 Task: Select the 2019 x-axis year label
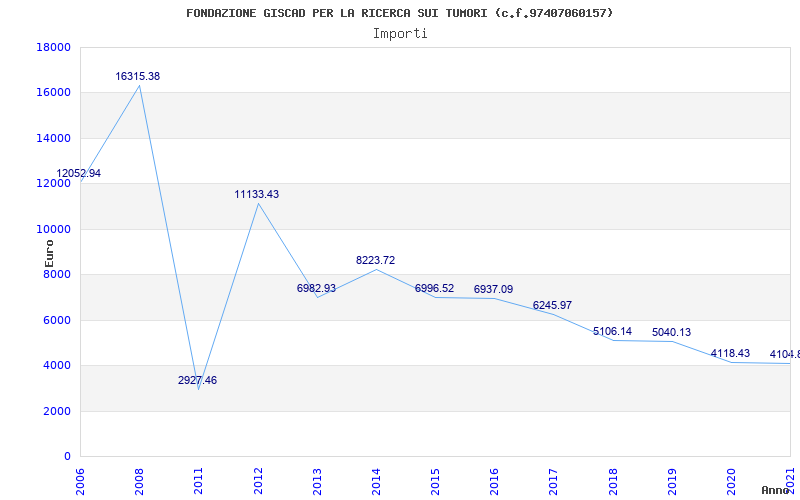click(x=672, y=478)
